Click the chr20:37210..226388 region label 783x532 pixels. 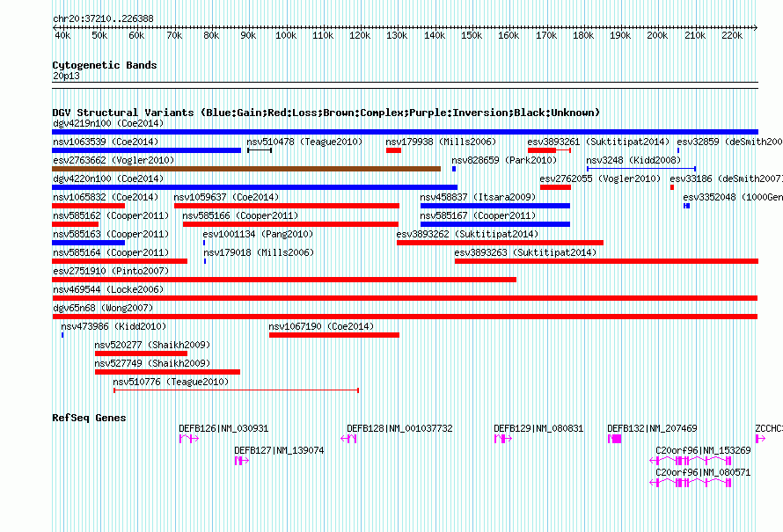(103, 19)
